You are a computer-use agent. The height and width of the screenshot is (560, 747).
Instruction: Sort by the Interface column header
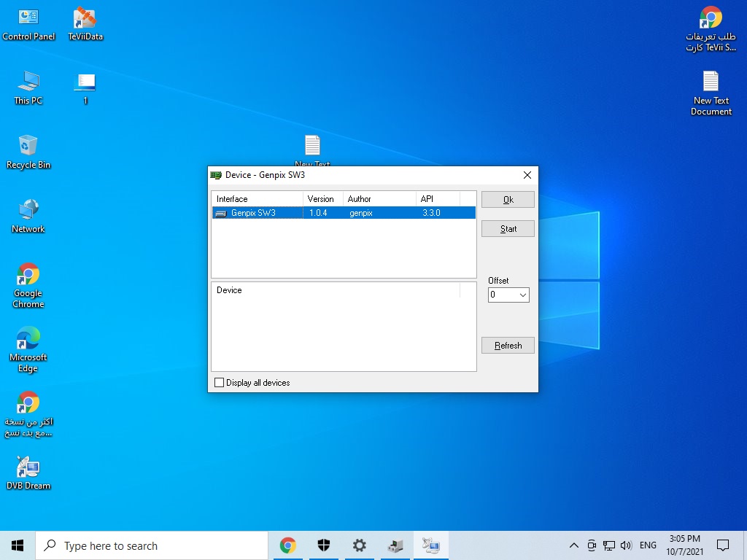point(258,198)
